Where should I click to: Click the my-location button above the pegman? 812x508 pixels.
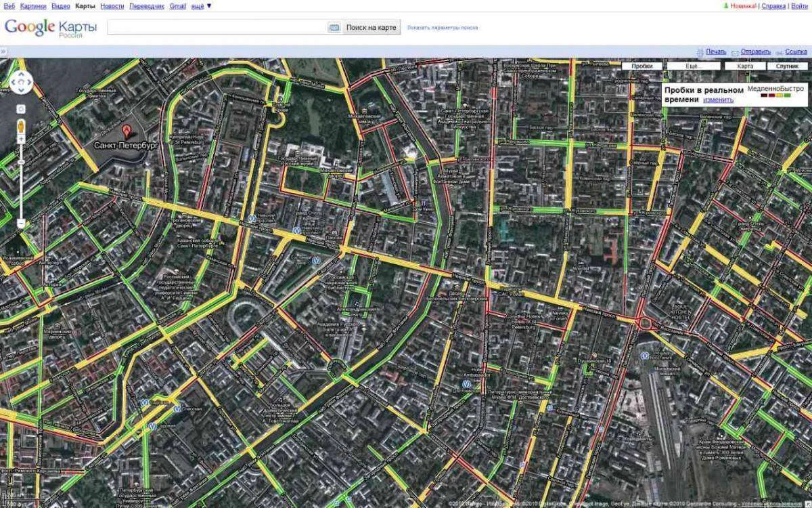pos(21,108)
